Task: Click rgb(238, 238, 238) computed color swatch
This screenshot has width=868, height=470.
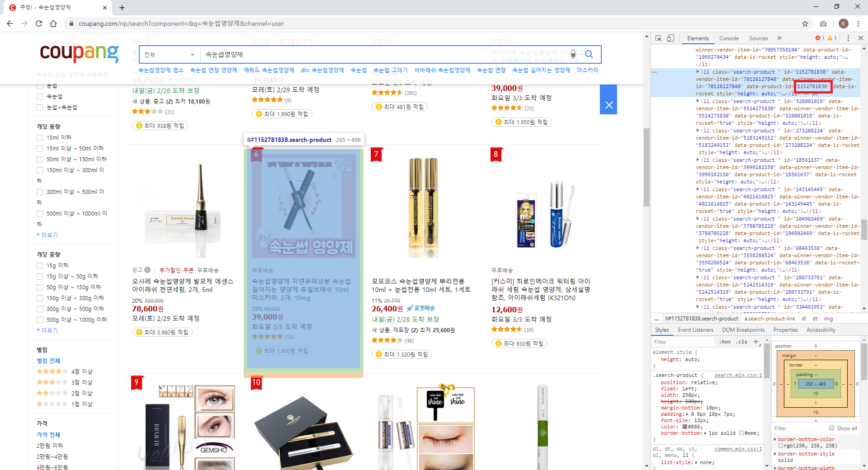Action: point(781,446)
